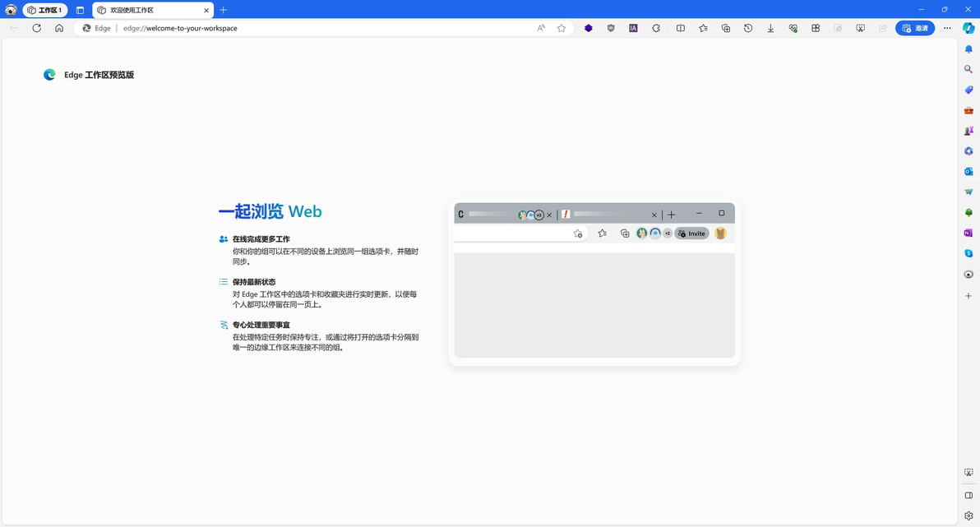
Task: Open the eye icon sidebar app
Action: point(968,275)
